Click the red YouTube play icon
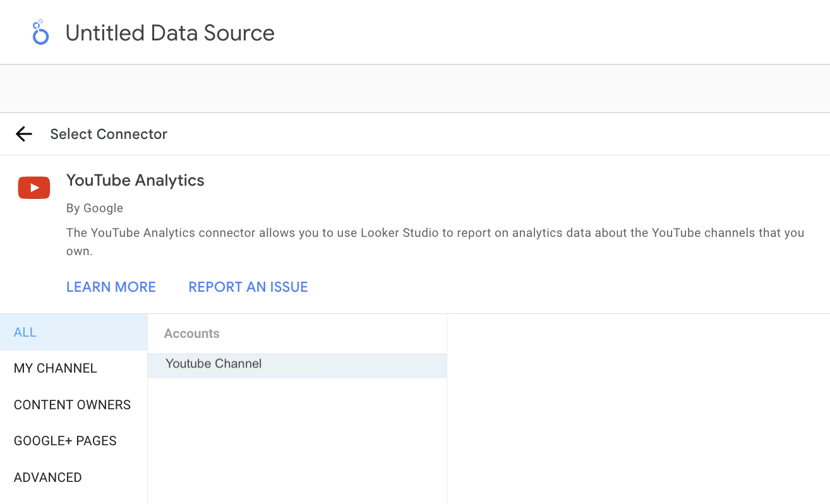The image size is (830, 504). coord(34,188)
